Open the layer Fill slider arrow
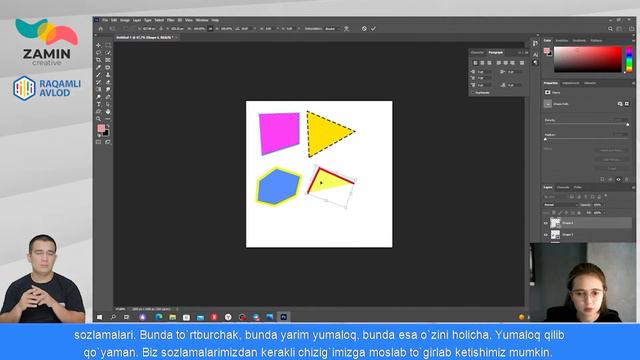This screenshot has width=640, height=360. (x=604, y=213)
